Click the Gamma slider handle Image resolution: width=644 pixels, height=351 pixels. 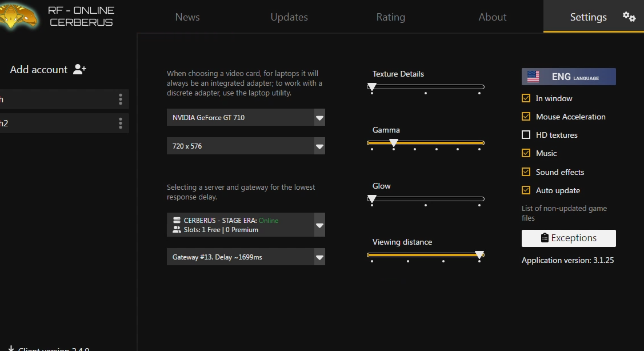click(394, 142)
